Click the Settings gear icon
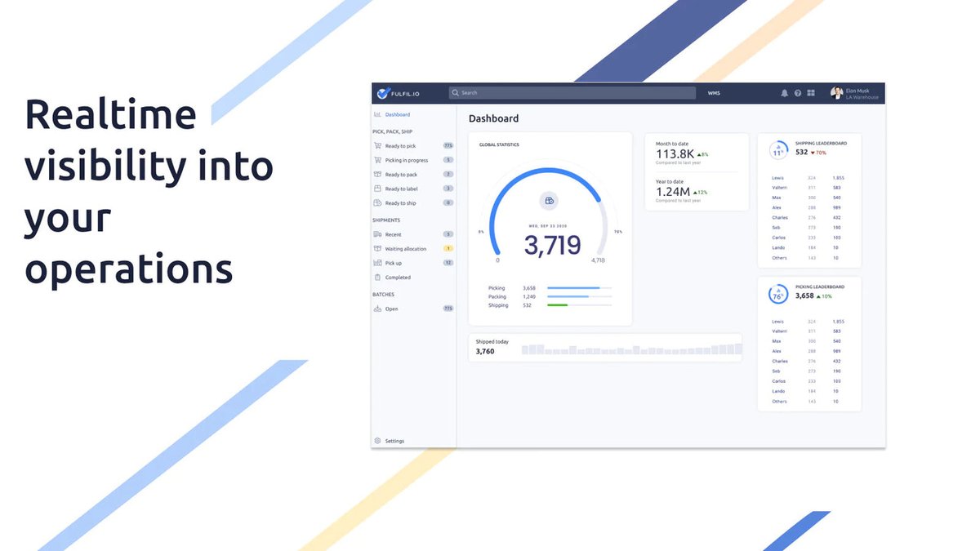This screenshot has width=980, height=551. coord(377,441)
